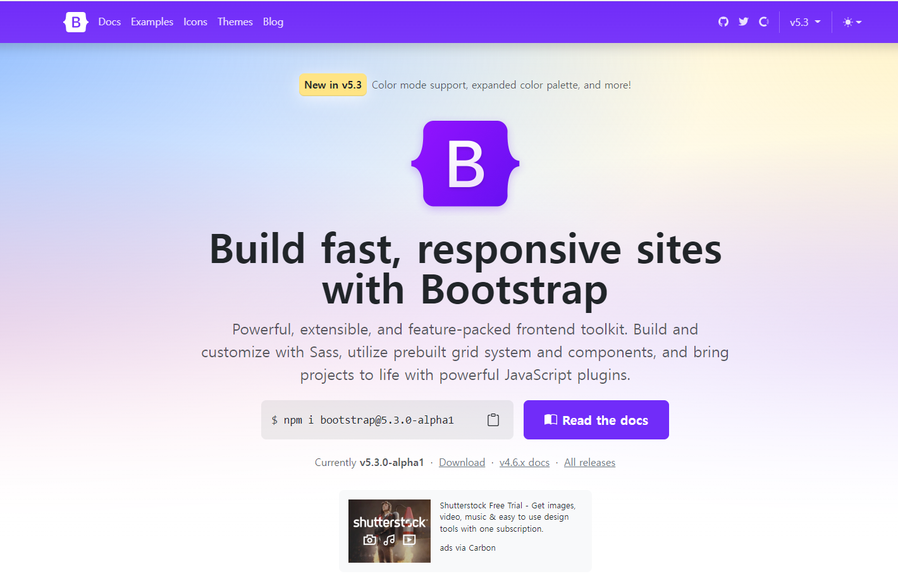Open the GitHub icon link
The width and height of the screenshot is (898, 588).
723,22
